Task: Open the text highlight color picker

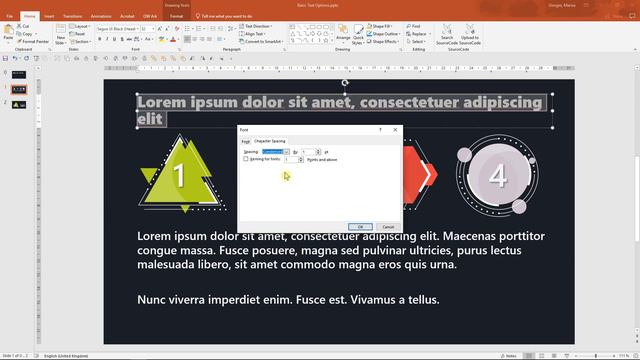Action: (x=162, y=40)
